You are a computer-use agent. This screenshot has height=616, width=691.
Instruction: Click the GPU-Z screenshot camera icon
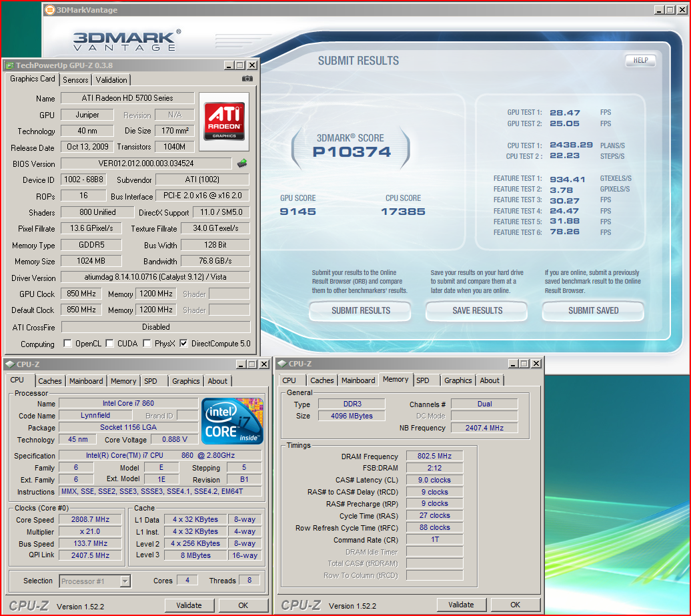tap(247, 79)
